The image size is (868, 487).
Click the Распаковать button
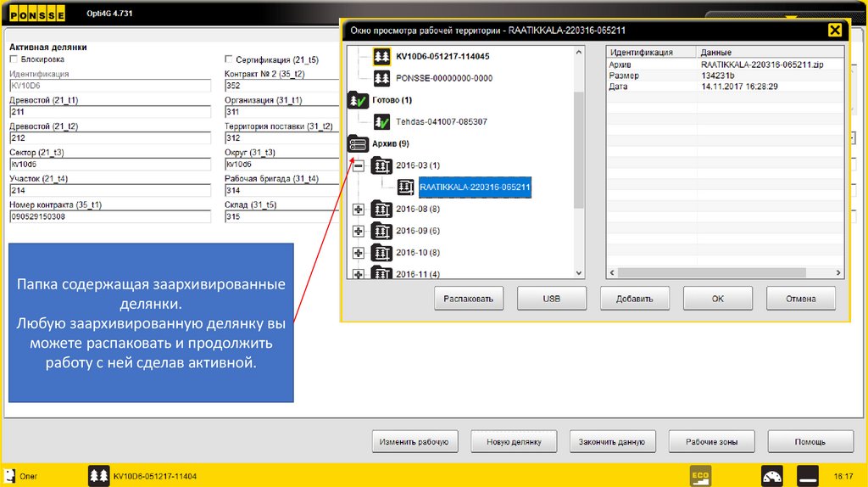click(x=468, y=299)
